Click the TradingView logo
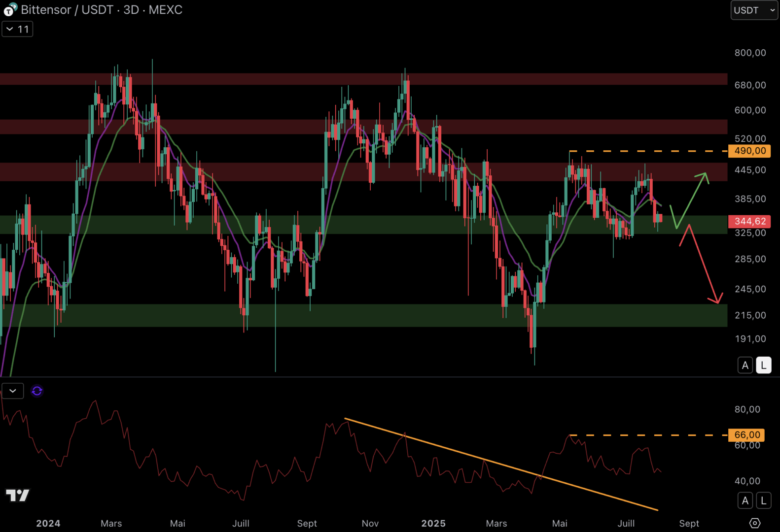The image size is (780, 532). 18,495
